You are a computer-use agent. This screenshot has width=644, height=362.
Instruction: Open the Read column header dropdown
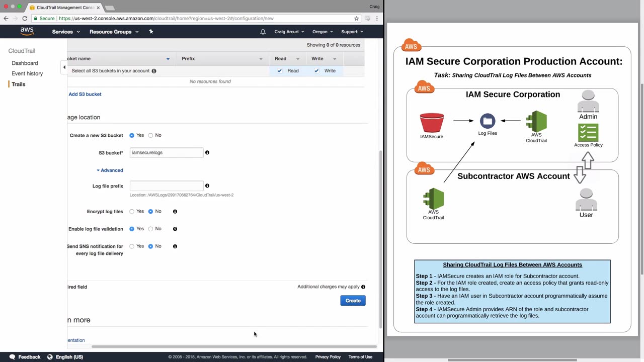(x=297, y=59)
